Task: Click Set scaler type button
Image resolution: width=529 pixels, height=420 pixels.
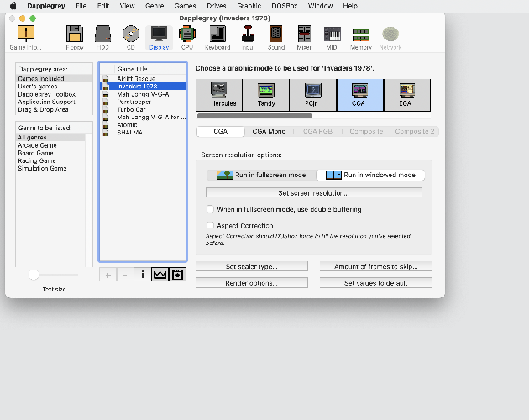Action: coord(252,266)
